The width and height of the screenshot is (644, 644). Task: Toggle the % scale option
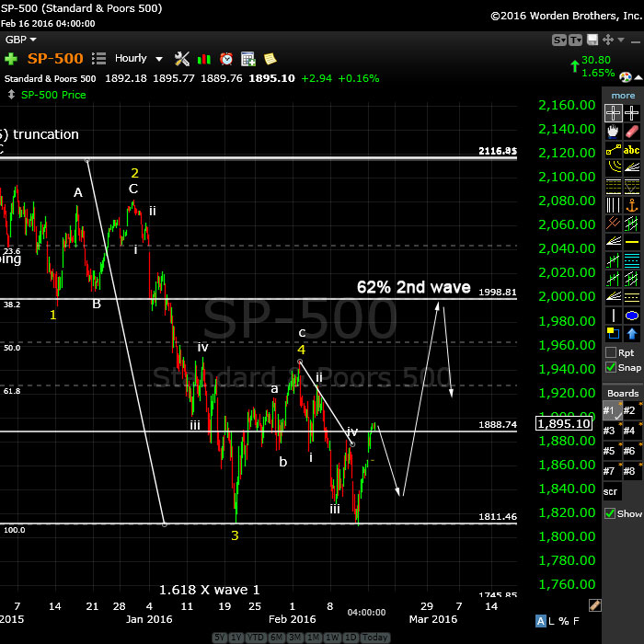tap(564, 621)
